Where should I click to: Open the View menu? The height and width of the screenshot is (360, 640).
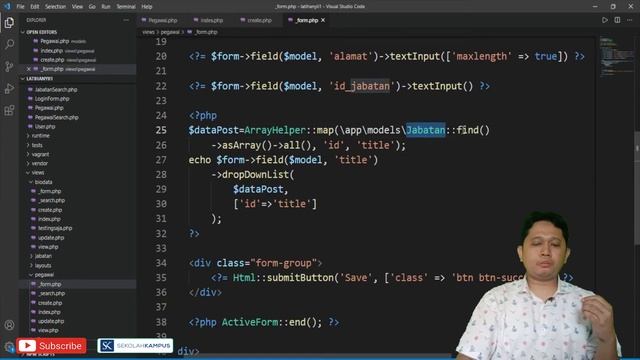click(x=77, y=7)
